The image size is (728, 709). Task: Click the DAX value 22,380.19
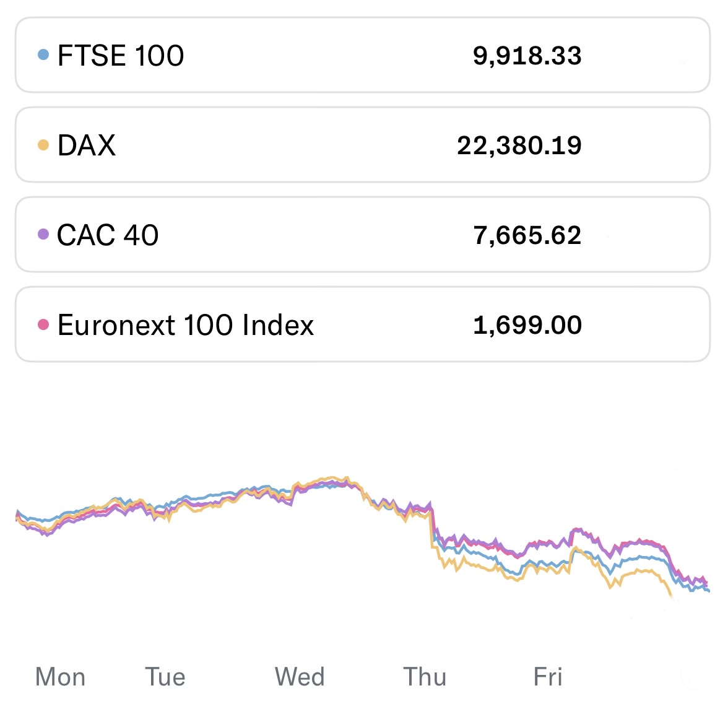[x=519, y=146]
